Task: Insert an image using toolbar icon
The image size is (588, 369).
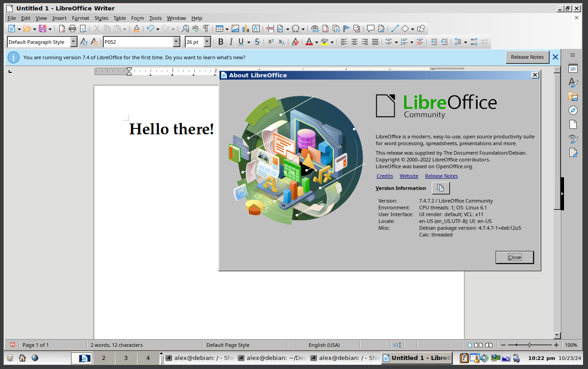Action: [x=235, y=28]
